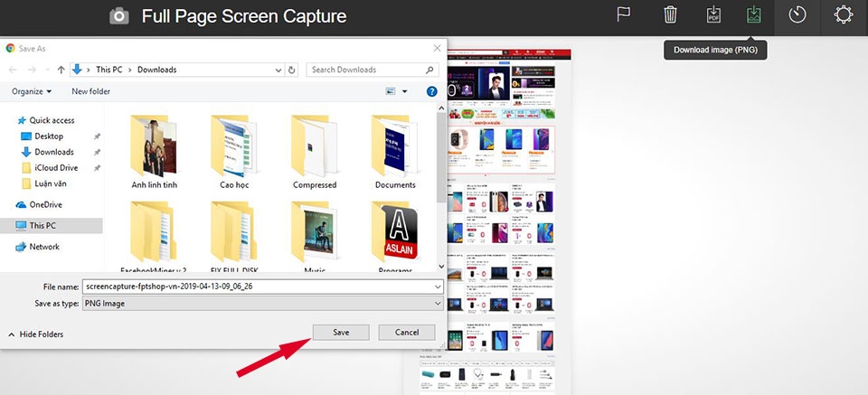868x395 pixels.
Task: Close the Save As dialog
Action: coord(437,48)
